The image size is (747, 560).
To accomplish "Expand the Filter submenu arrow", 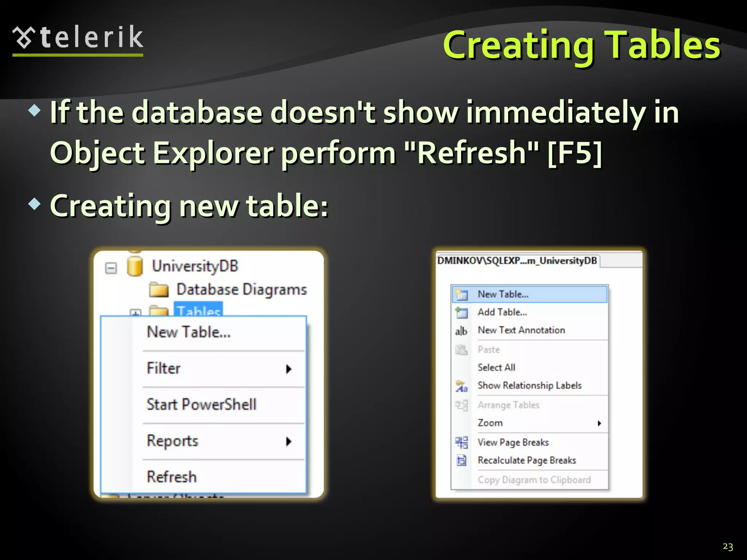I will coord(289,369).
